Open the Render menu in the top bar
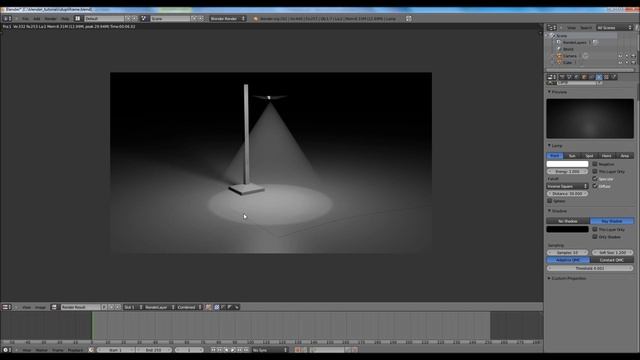The width and height of the screenshot is (640, 360). coord(50,19)
